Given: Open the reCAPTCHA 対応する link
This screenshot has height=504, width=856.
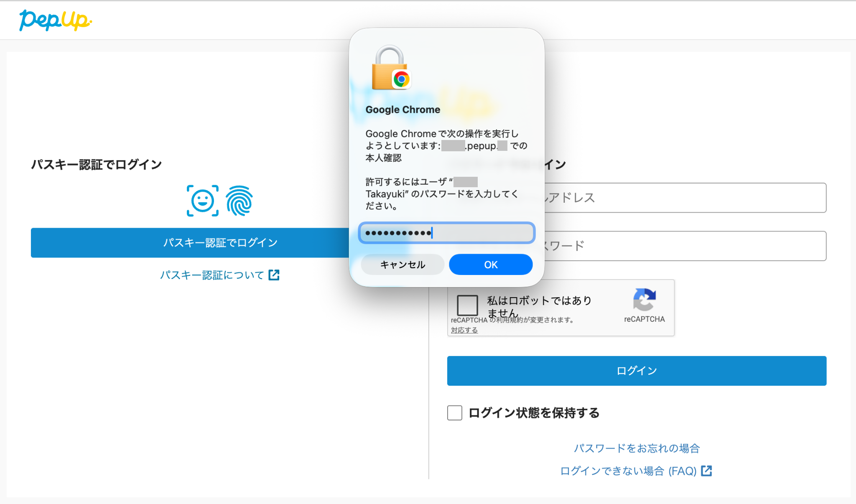Looking at the screenshot, I should (464, 330).
